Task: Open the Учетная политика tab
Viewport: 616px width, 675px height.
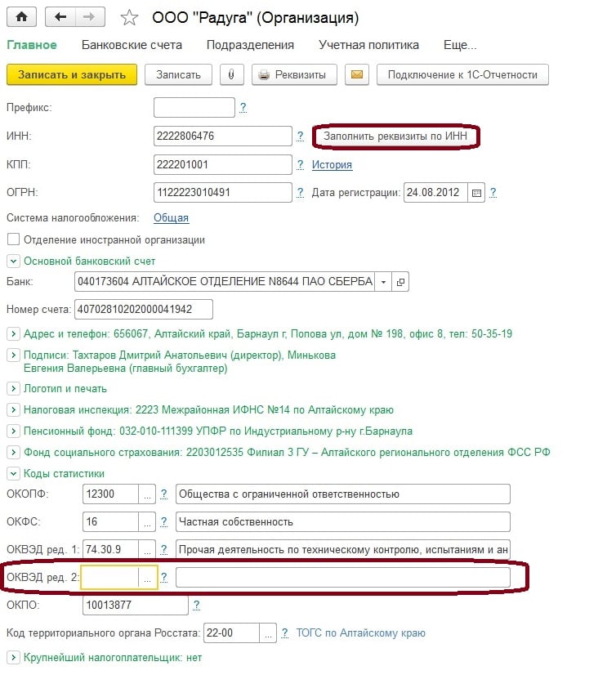Action: coord(368,45)
